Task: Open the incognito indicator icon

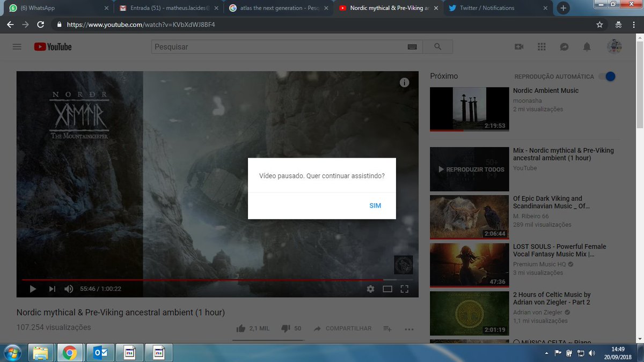Action: (618, 25)
